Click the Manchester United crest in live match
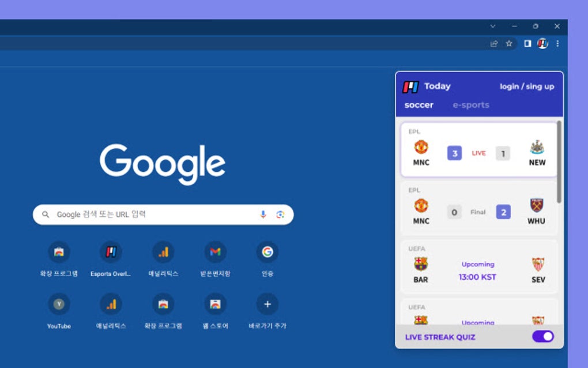The image size is (588, 368). [x=420, y=148]
